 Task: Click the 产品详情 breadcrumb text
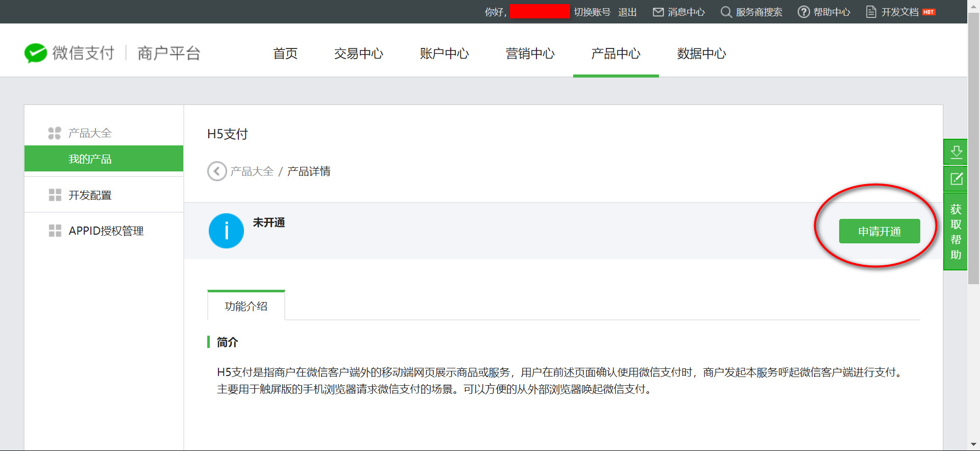coord(309,171)
